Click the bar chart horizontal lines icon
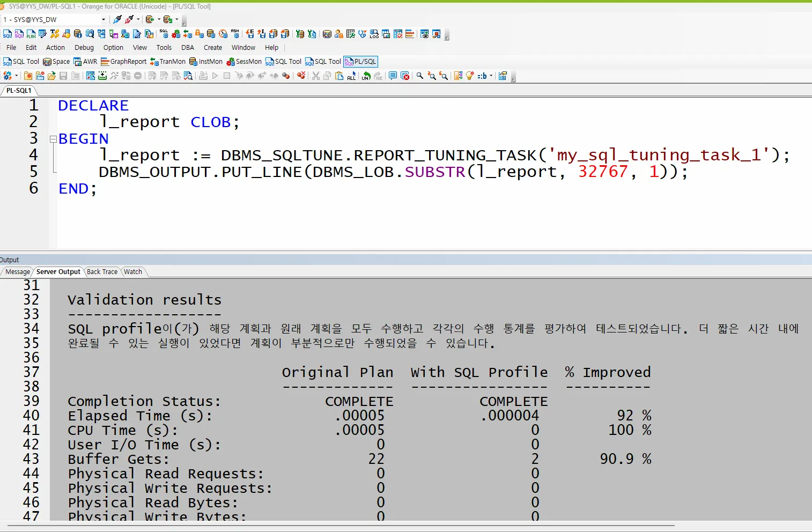Viewport: 812px width, 532px height. coord(410,34)
